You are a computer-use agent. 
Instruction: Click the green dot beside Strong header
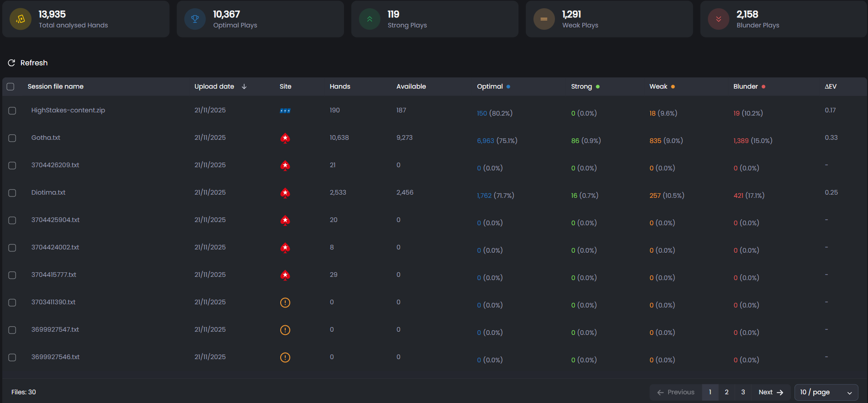point(598,86)
